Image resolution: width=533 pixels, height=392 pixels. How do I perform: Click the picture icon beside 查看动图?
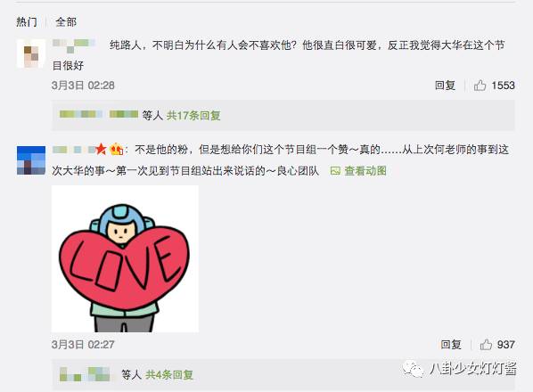[x=335, y=171]
